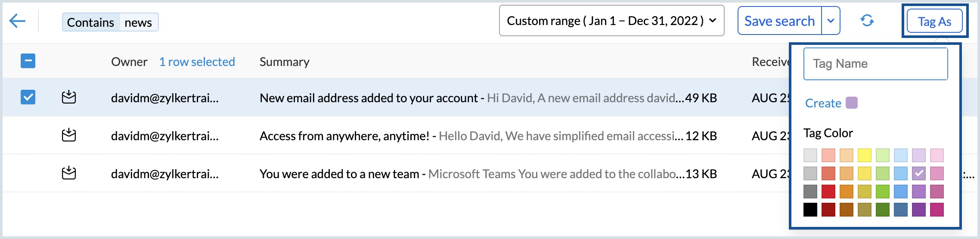Select the bright yellow tag color
Image resolution: width=980 pixels, height=239 pixels.
[x=864, y=155]
